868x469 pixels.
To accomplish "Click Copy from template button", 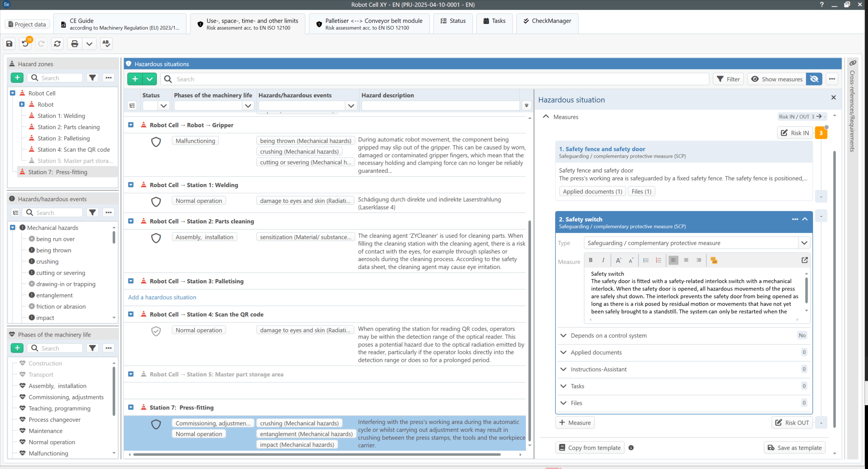I will click(590, 448).
